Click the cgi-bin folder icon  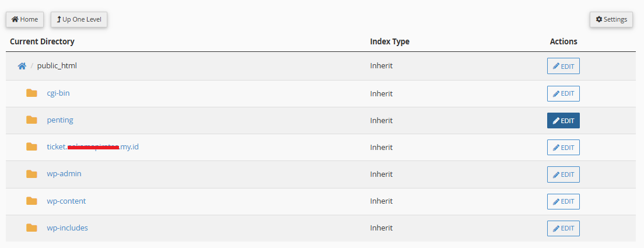click(32, 93)
